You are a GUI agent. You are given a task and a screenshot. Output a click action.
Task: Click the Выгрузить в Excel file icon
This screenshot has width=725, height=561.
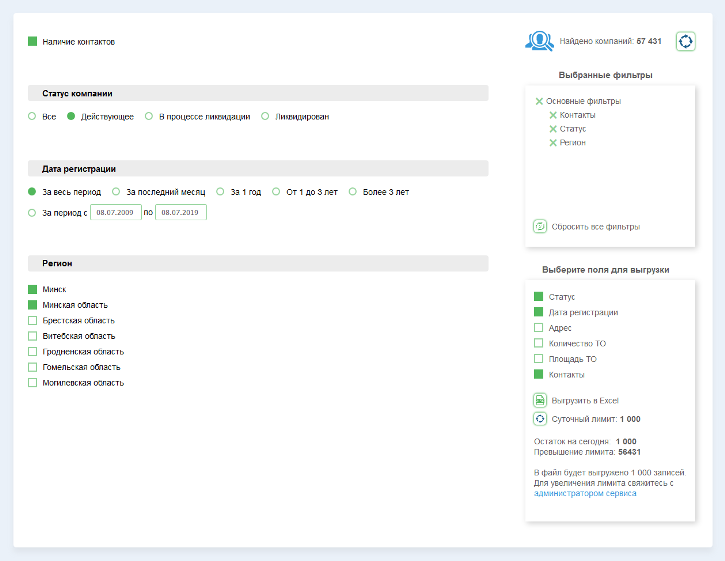(x=540, y=400)
